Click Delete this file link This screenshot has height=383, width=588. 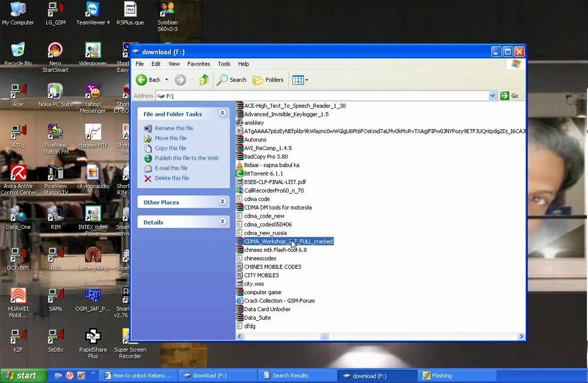click(x=172, y=178)
